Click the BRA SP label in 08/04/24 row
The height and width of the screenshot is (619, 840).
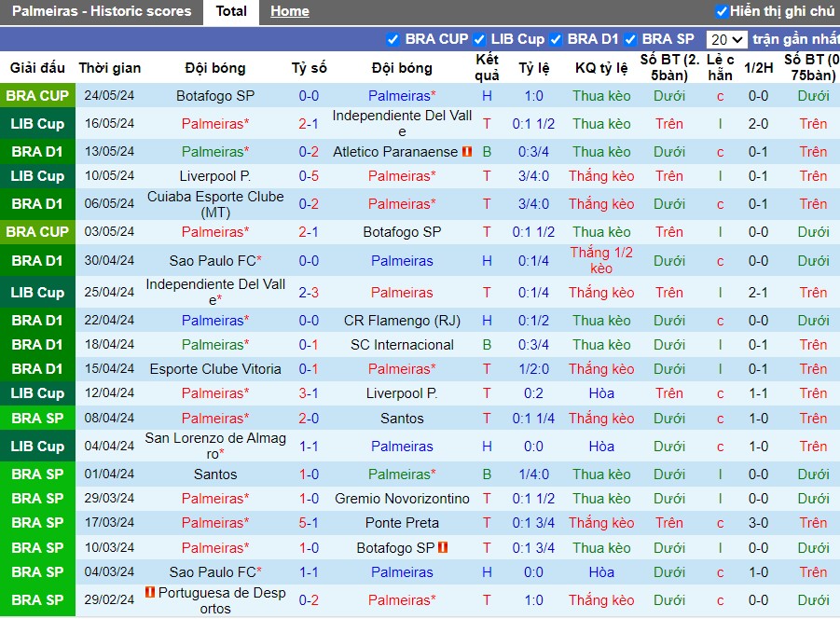37,419
